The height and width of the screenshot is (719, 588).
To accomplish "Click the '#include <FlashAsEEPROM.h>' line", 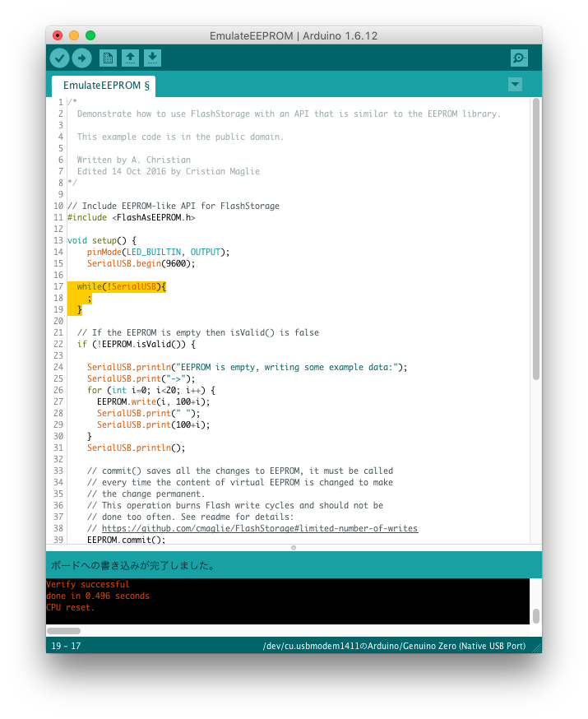I will point(132,217).
